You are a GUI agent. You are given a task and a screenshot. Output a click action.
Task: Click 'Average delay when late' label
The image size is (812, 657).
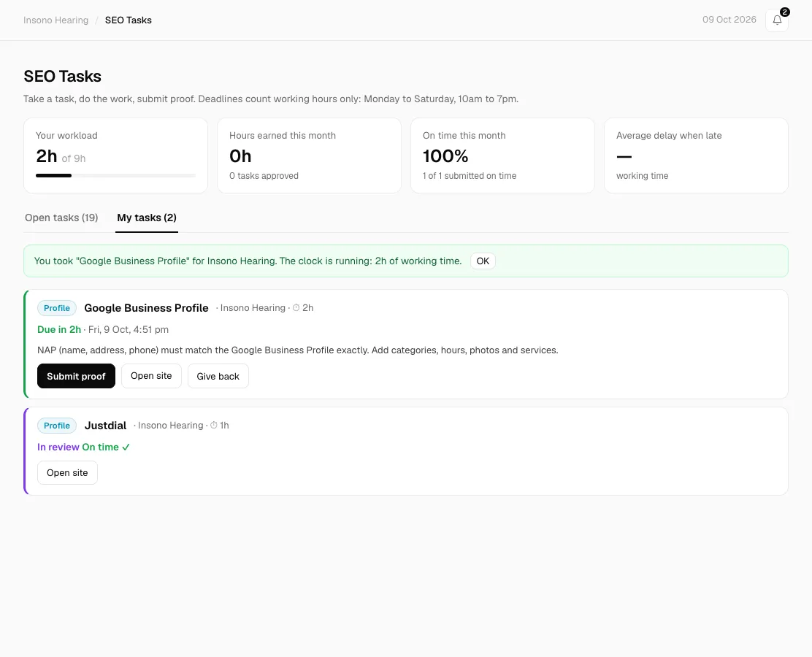(669, 136)
